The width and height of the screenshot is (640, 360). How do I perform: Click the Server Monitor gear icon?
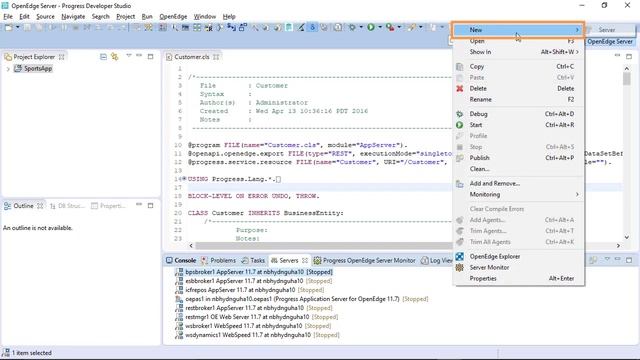460,267
